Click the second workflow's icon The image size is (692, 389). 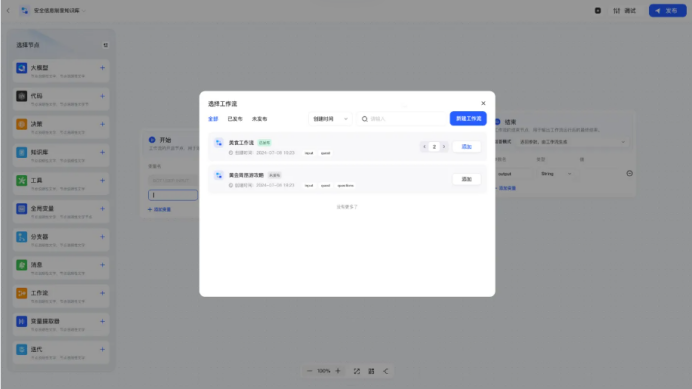point(218,175)
